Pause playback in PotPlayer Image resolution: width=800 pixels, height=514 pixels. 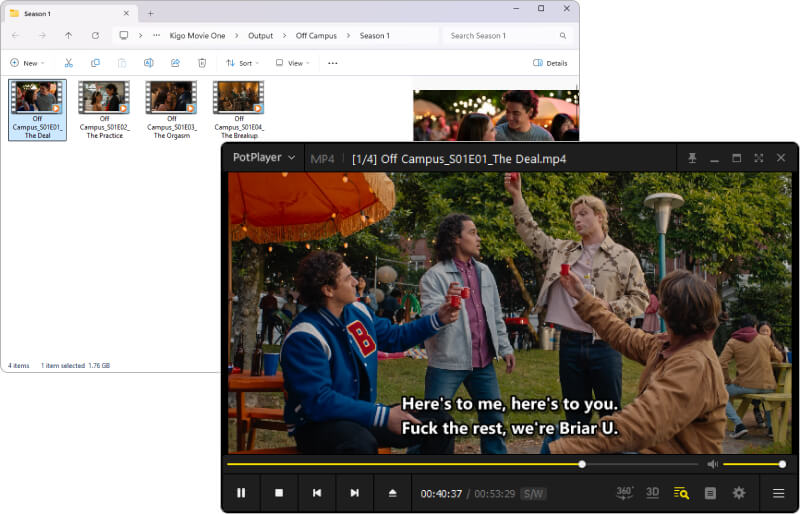241,493
